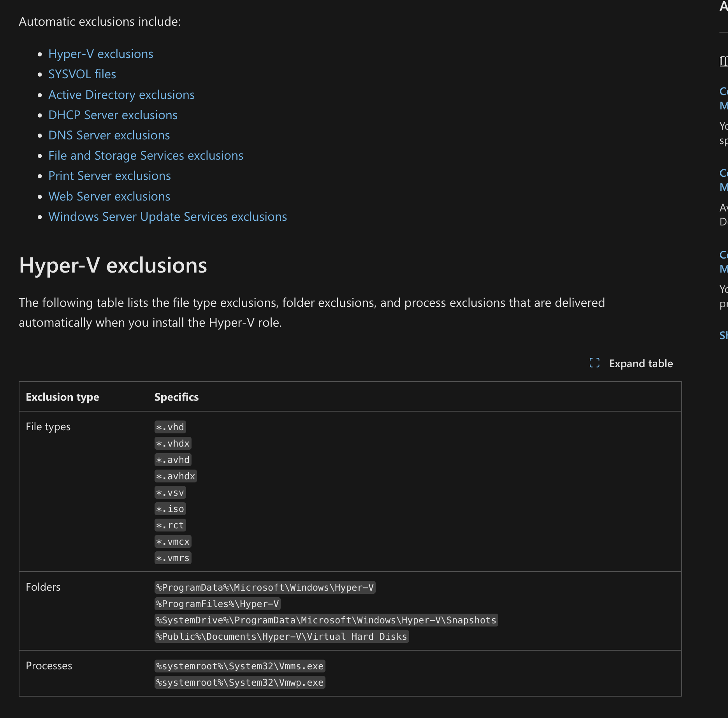Viewport: 728px width, 718px height.
Task: Click the 'Automatic exclusions include:' text
Action: tap(100, 21)
